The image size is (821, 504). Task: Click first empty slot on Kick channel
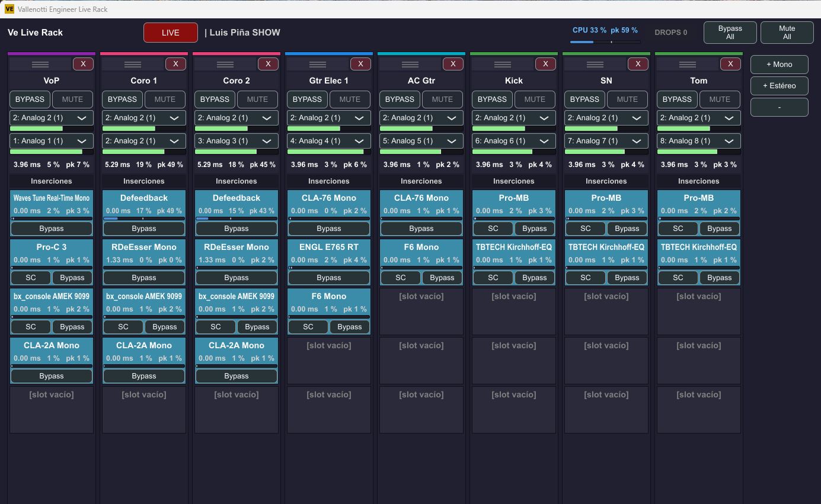tap(514, 312)
